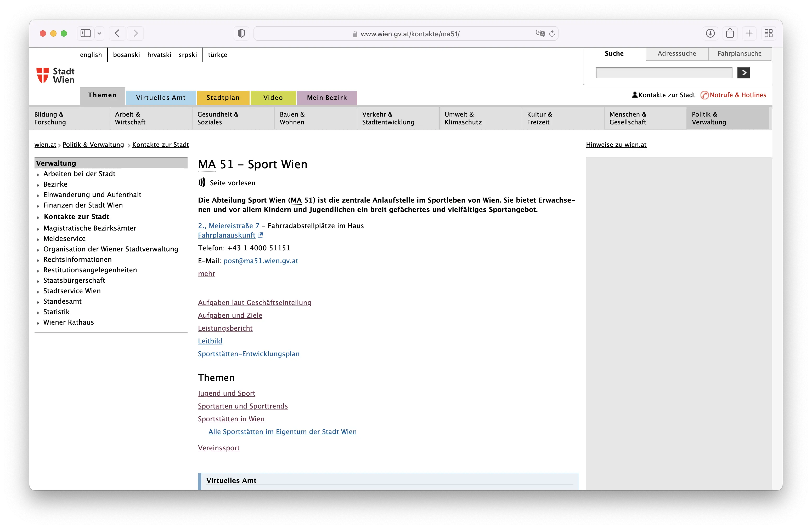This screenshot has width=812, height=529.
Task: Open Standesamt in sidebar navigation
Action: point(63,301)
